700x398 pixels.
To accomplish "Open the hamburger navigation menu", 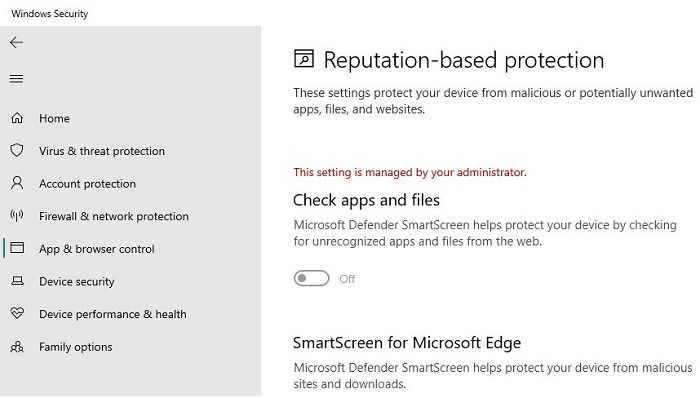I will (x=17, y=79).
